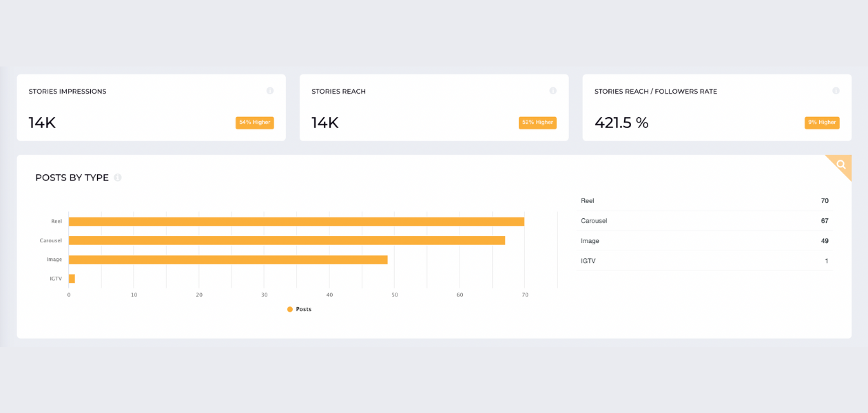Screen dimensions: 868x413
Task: Click the orange Posts legend dot
Action: [x=290, y=310]
